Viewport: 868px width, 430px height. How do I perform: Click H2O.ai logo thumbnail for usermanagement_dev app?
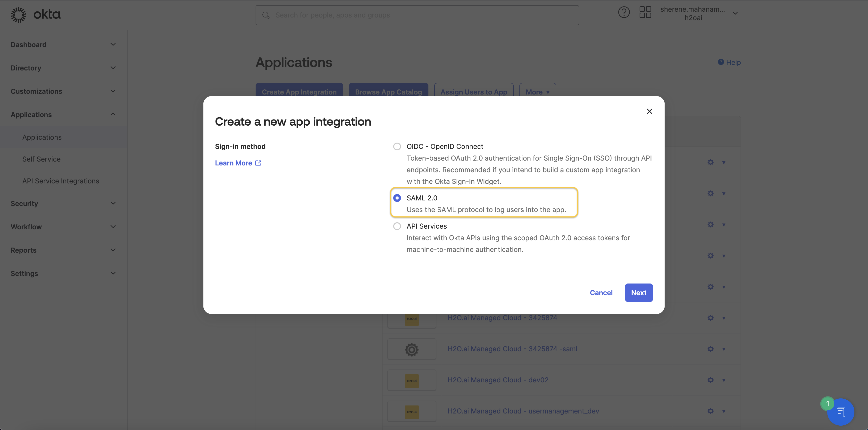click(x=412, y=412)
